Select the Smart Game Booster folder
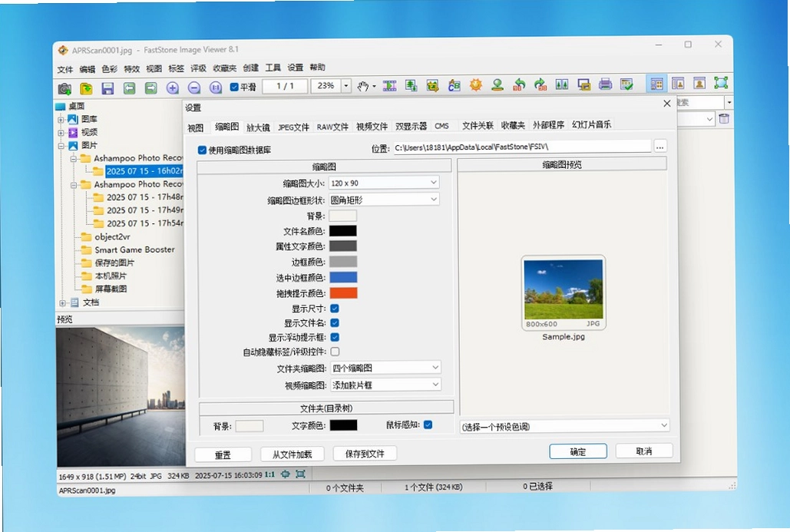The height and width of the screenshot is (532, 790). pyautogui.click(x=134, y=250)
